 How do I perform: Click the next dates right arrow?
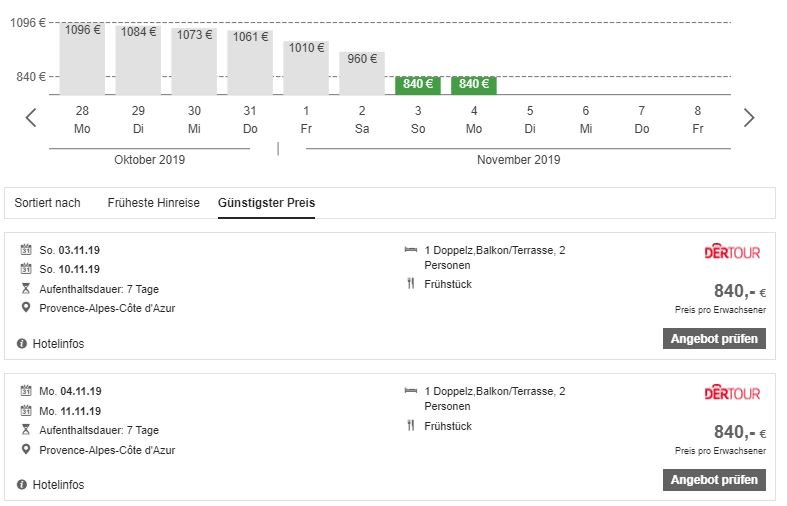click(749, 118)
